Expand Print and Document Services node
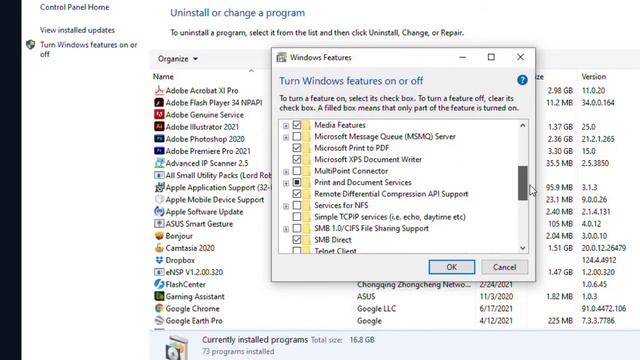 click(286, 183)
